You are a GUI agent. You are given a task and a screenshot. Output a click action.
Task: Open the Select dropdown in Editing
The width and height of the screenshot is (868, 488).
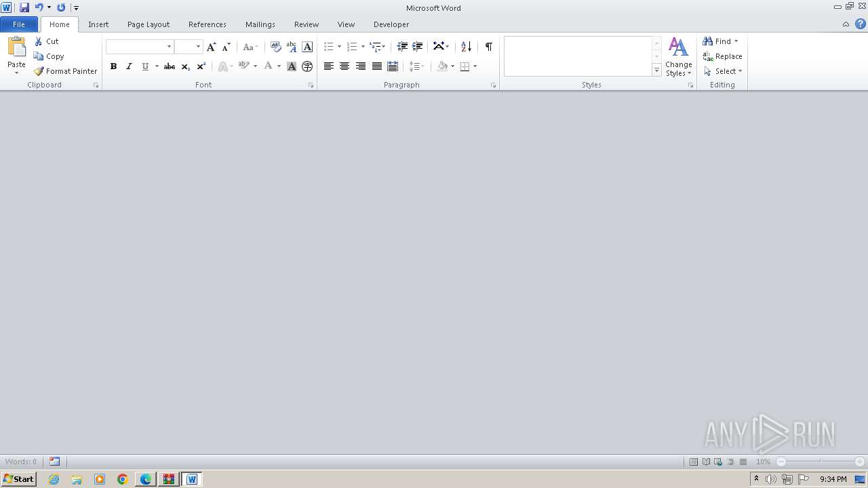point(723,71)
